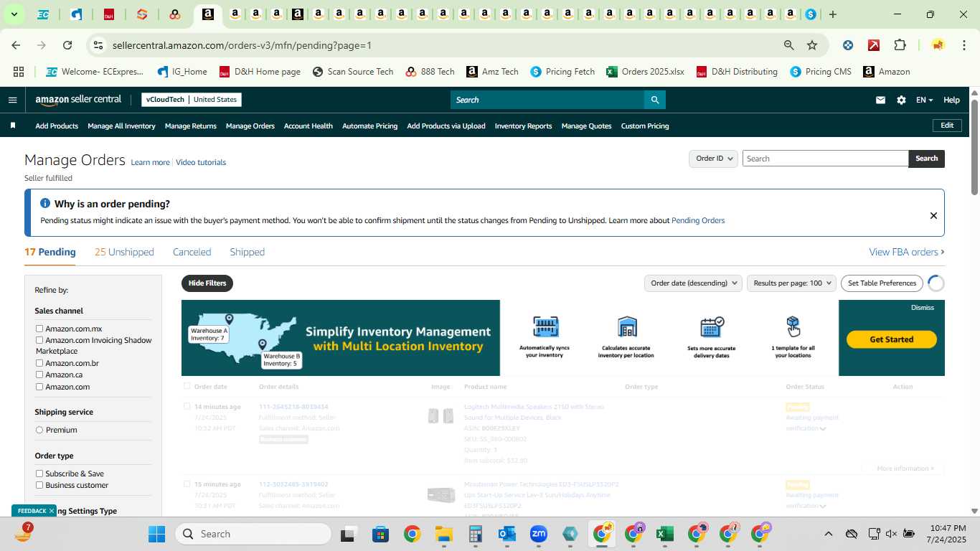The height and width of the screenshot is (551, 980).
Task: Open the Results per page dropdown
Action: click(x=791, y=283)
